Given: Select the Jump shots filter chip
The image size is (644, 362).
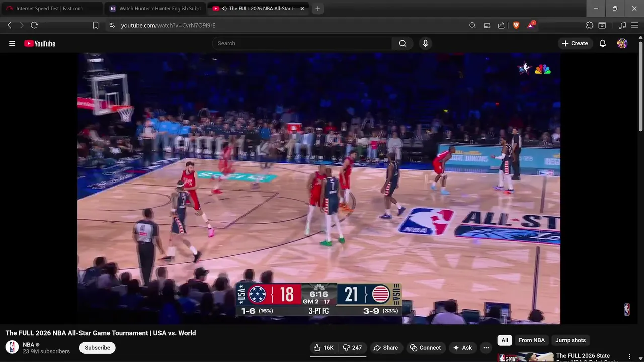Looking at the screenshot, I should 571,340.
